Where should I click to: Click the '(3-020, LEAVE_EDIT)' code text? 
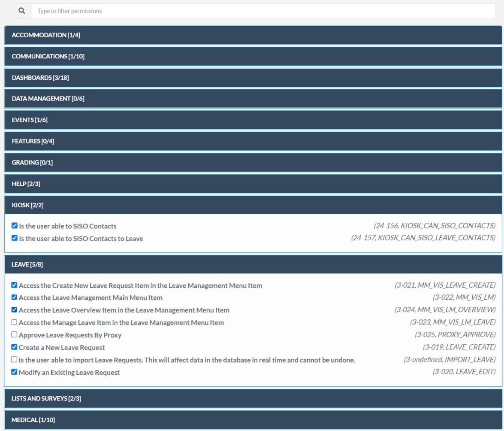pyautogui.click(x=464, y=372)
